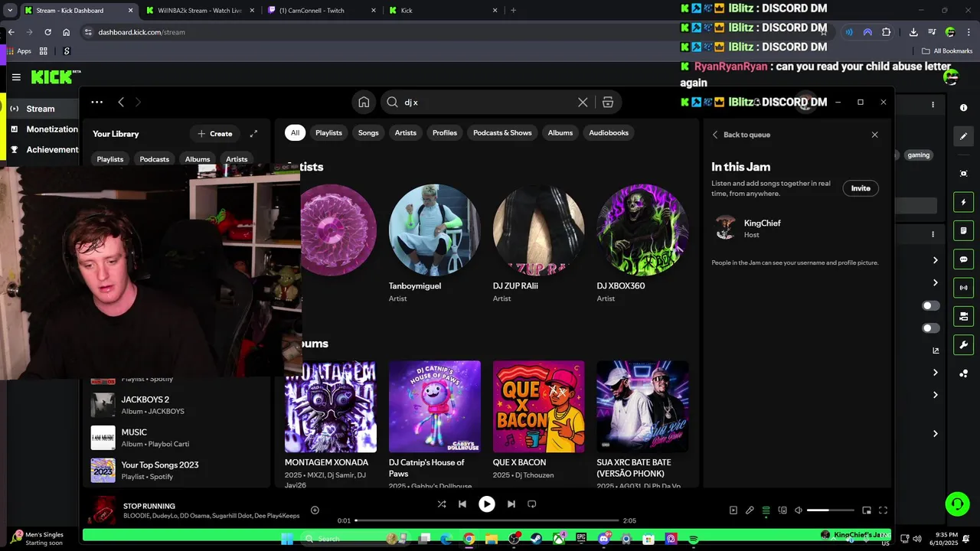Enter full screen in Spotify player
Viewport: 980px width, 551px height.
click(883, 510)
